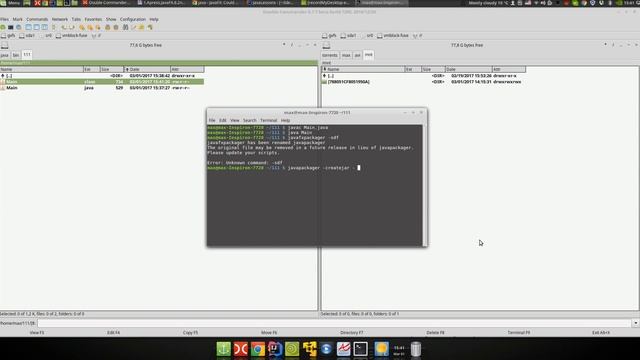Select Main class file row in left panel

coord(102,82)
